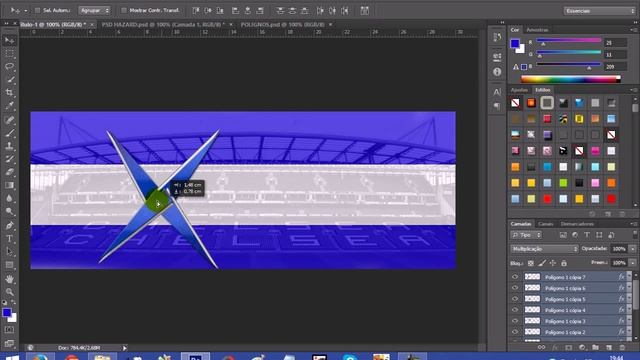640x360 pixels.
Task: Click the G color slider
Action: (x=569, y=52)
